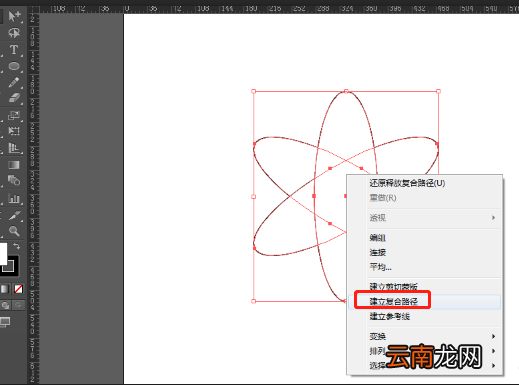Select the Pencil tool

[14, 82]
